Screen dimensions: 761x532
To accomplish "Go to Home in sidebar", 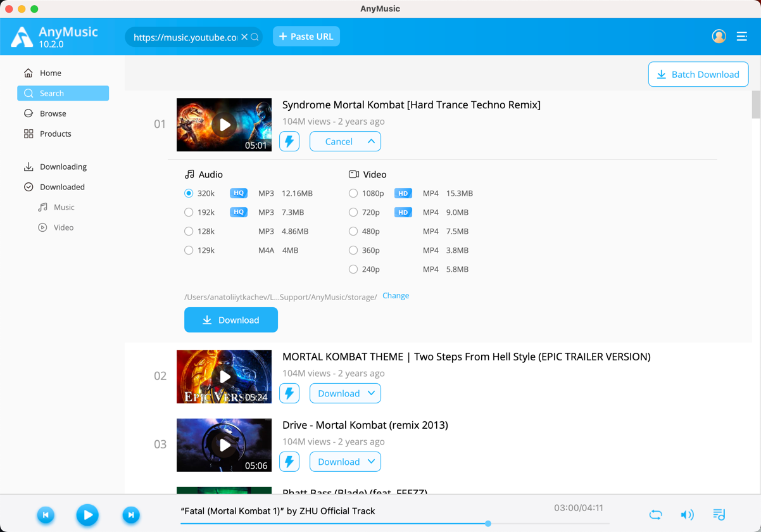I will 63,73.
